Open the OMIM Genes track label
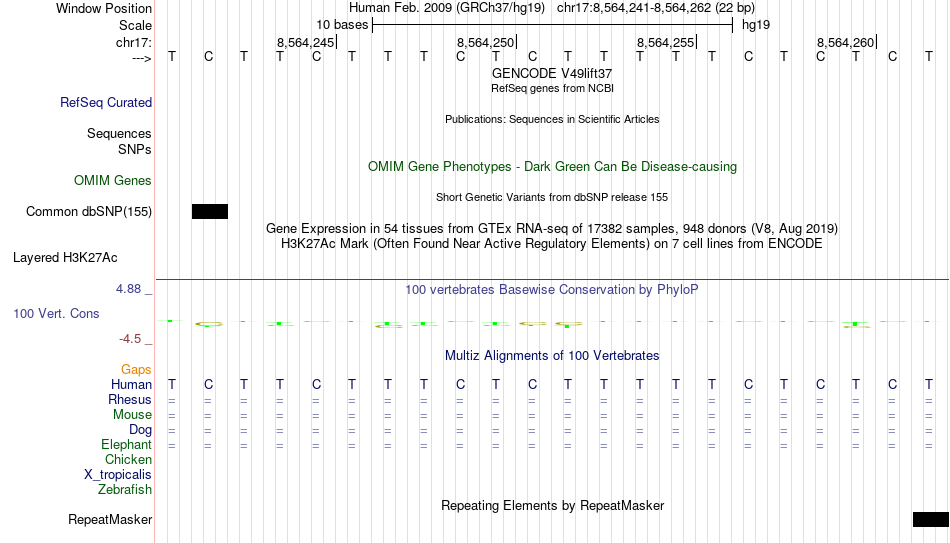The height and width of the screenshot is (543, 950). coord(113,181)
